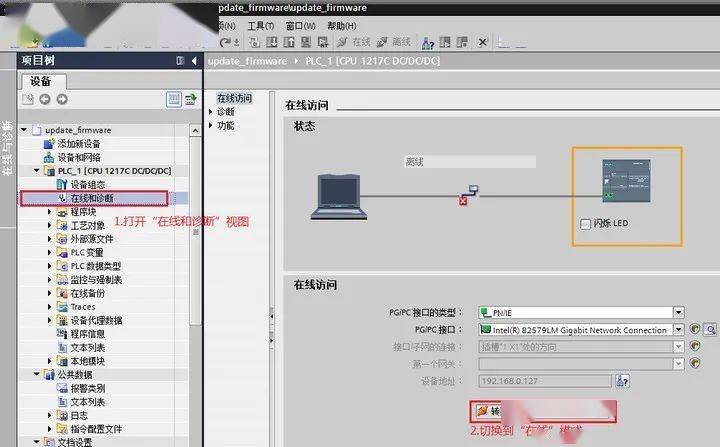Expand the 程序块 tree node
Image resolution: width=720 pixels, height=447 pixels.
[50, 212]
